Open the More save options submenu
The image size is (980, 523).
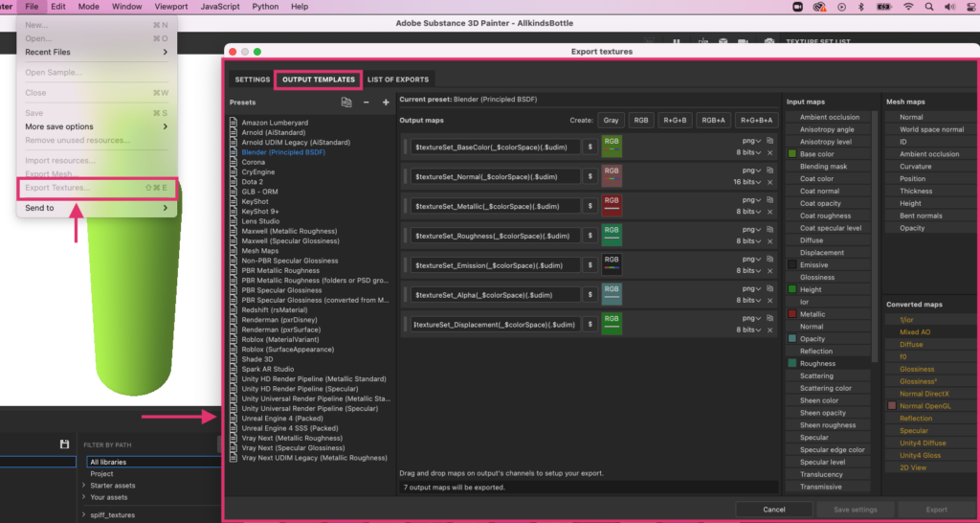97,126
